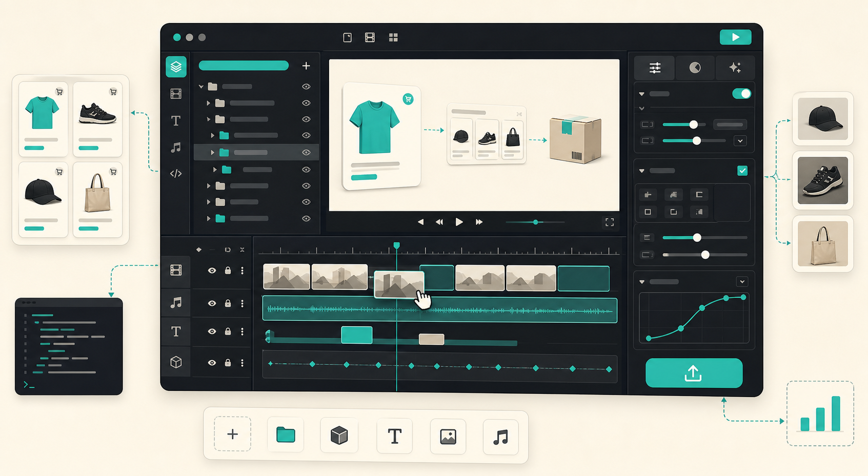Select the video track's filmstrip icon
This screenshot has height=476, width=868.
pos(176,270)
